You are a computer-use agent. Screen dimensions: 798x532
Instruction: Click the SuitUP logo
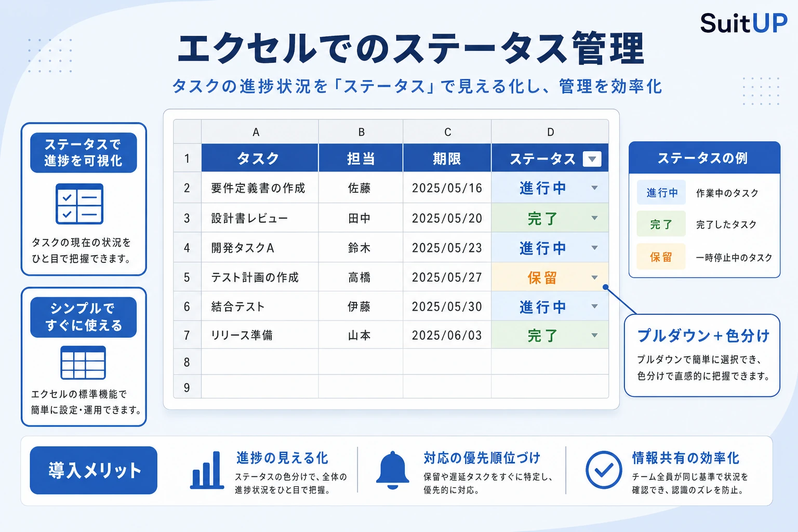[x=743, y=23]
